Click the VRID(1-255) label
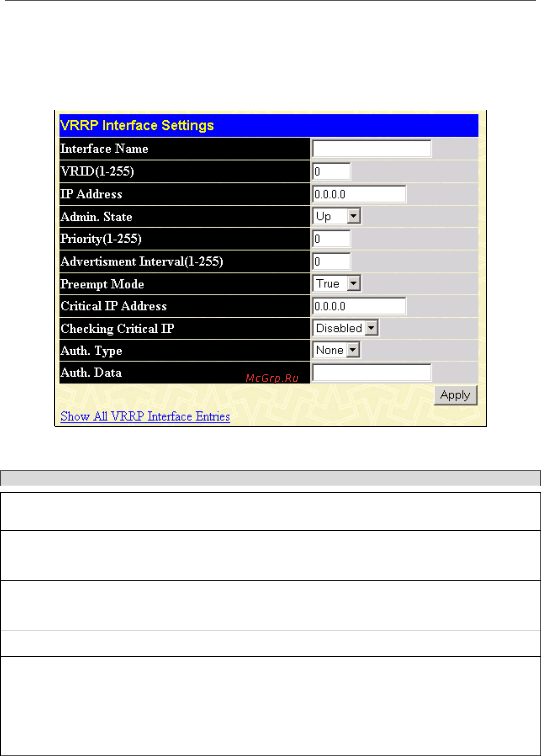541x756 pixels. point(97,171)
